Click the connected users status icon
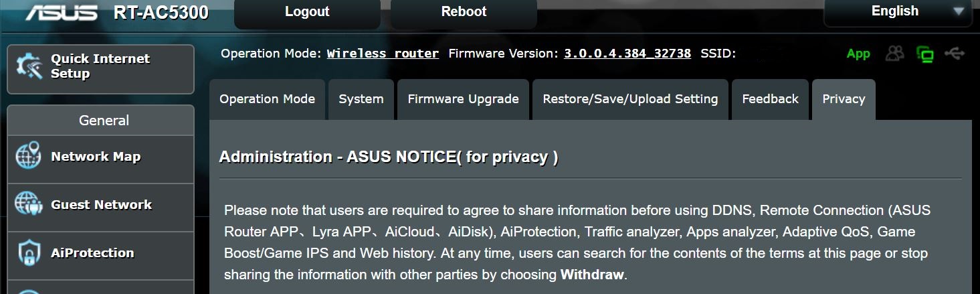Screen dimensions: 980x294 (894, 54)
